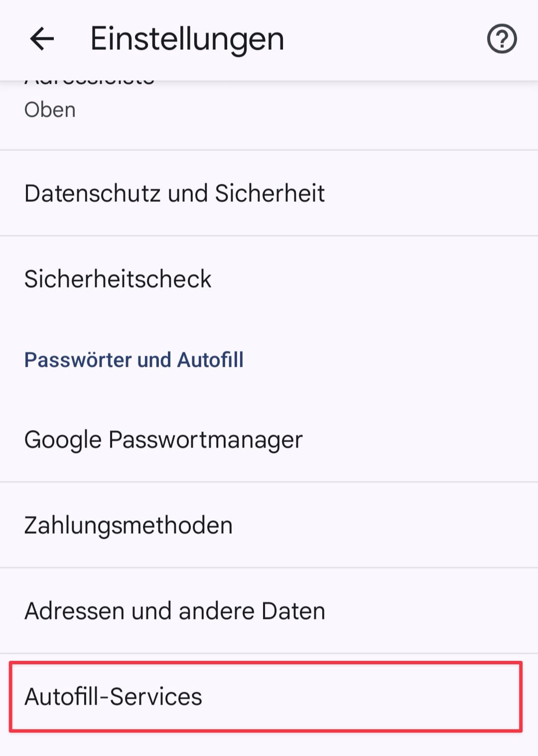Click the Google Passwortmanager label text

tap(163, 440)
